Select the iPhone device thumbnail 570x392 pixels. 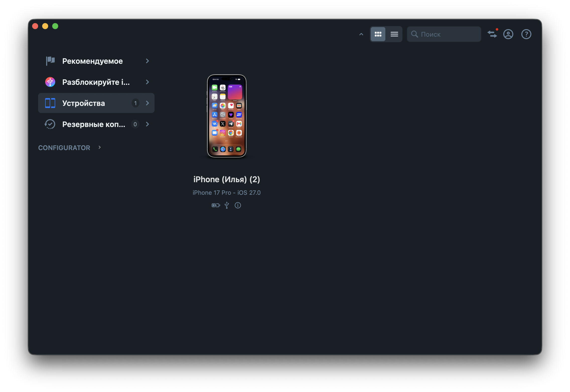coord(227,116)
